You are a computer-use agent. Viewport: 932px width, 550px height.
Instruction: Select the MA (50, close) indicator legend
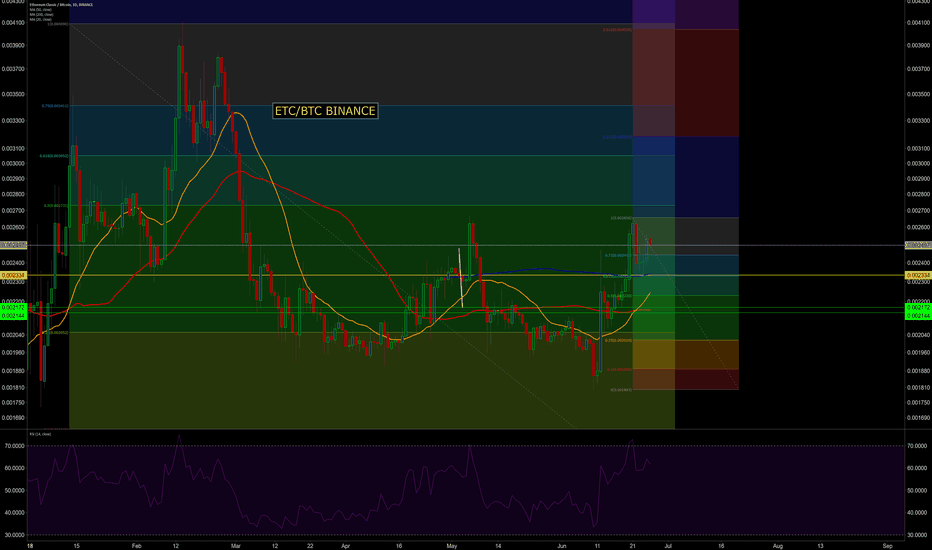tap(40, 10)
